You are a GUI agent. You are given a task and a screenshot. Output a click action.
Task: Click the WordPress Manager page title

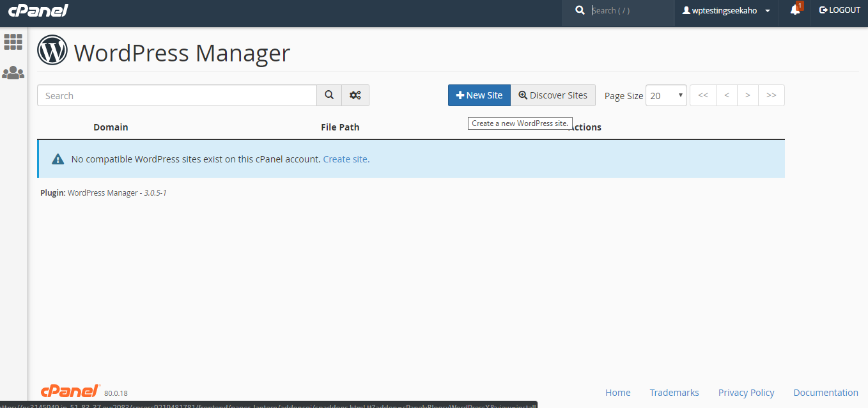(182, 52)
